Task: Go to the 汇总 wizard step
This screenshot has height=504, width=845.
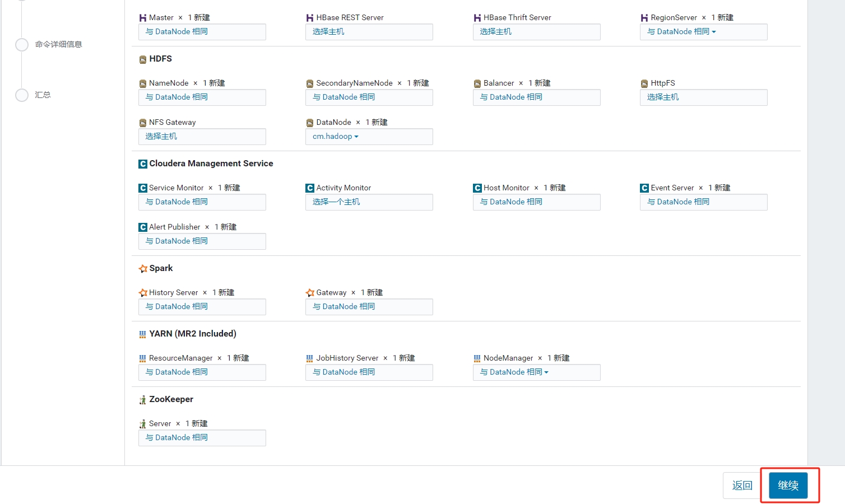Action: click(x=43, y=95)
